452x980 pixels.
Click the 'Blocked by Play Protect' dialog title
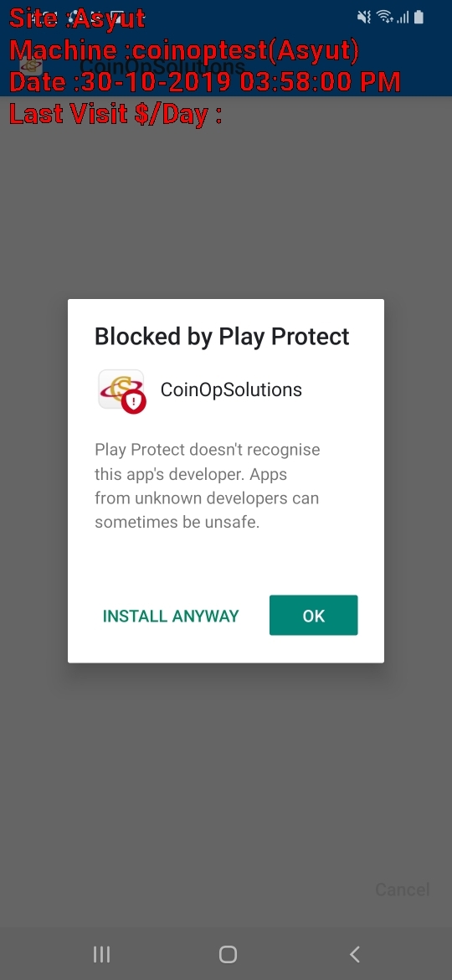tap(222, 336)
